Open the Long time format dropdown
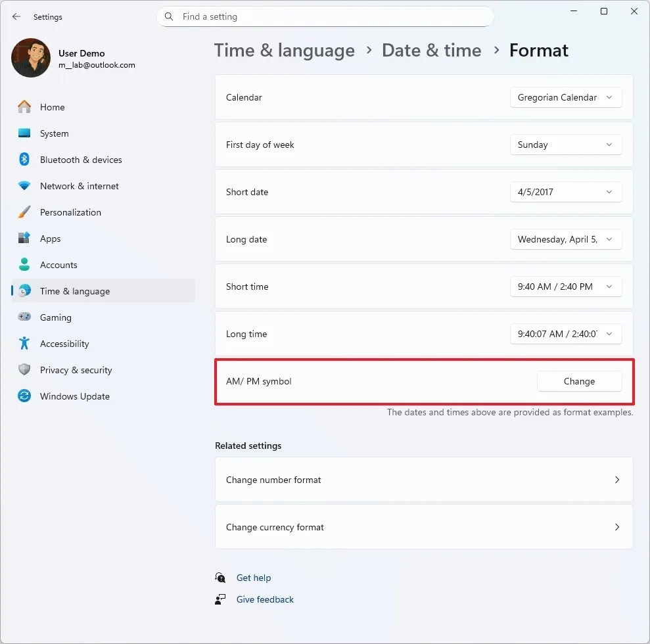 click(565, 334)
